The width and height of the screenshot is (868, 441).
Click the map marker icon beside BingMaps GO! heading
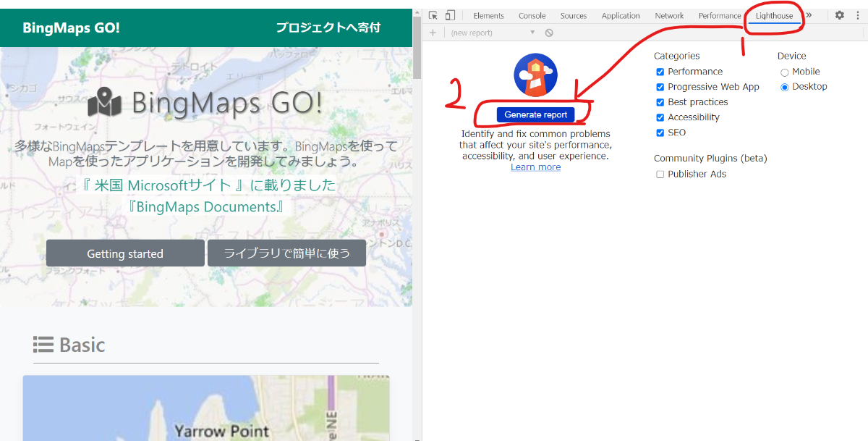point(105,102)
